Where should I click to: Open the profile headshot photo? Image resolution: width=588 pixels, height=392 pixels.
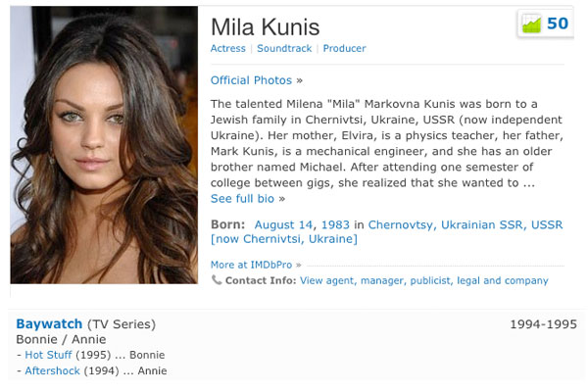(104, 145)
